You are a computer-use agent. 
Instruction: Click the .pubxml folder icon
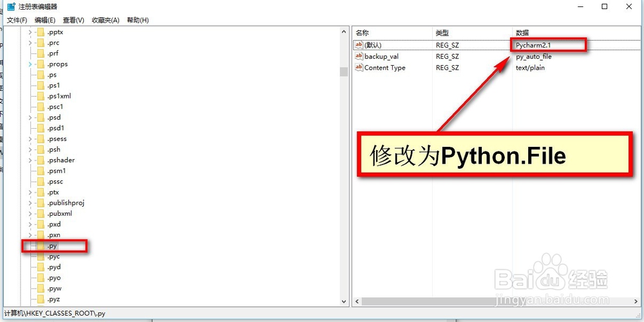40,214
